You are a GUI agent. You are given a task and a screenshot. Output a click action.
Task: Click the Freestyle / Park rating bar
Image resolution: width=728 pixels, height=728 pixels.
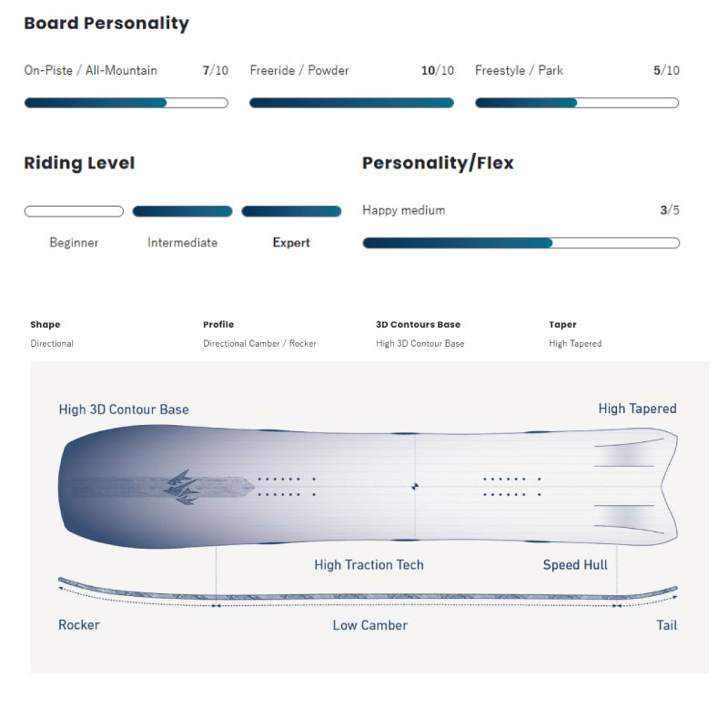pyautogui.click(x=577, y=103)
